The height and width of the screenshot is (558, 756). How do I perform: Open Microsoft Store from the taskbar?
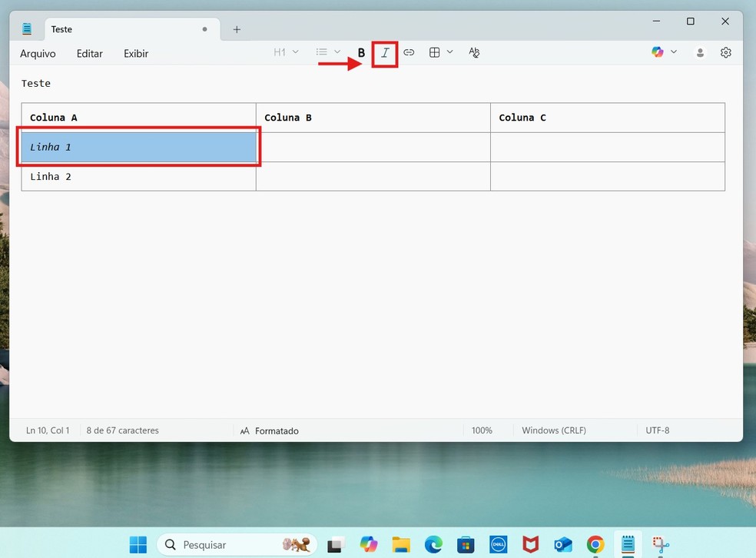[x=466, y=545]
